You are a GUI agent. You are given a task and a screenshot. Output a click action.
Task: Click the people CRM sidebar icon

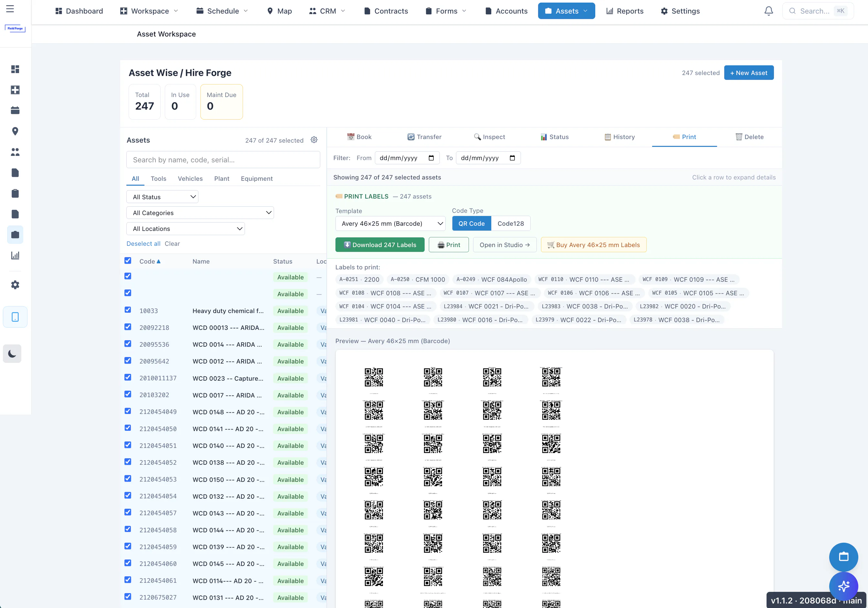click(15, 152)
